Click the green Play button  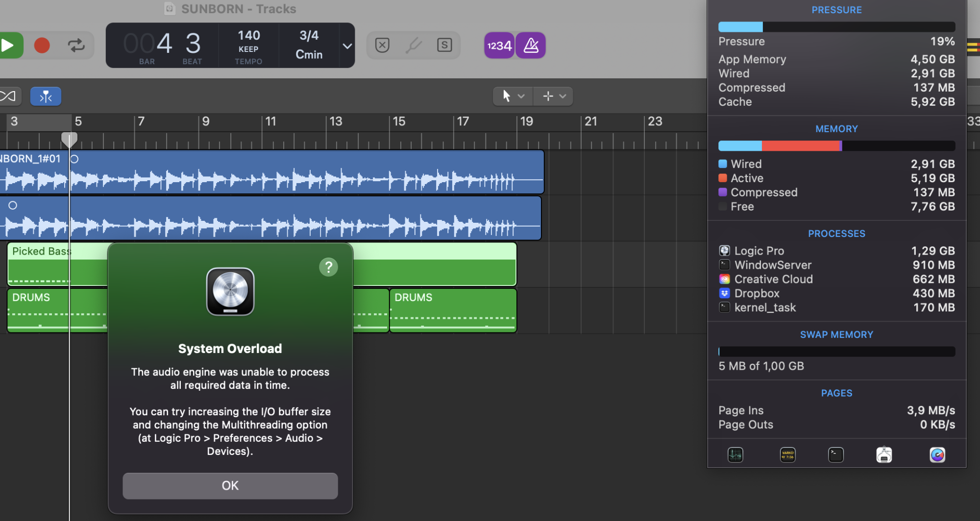pyautogui.click(x=9, y=46)
